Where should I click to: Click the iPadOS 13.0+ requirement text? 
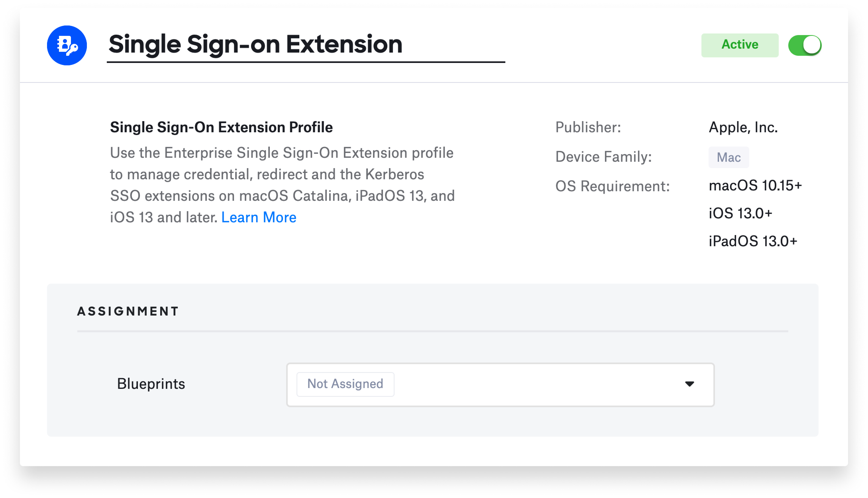[752, 241]
